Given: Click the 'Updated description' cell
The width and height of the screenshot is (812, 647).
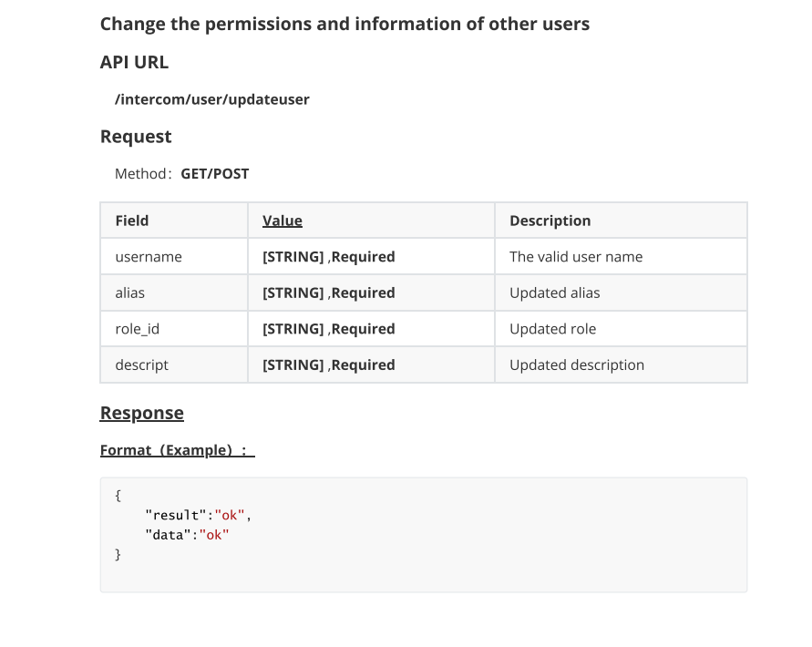Looking at the screenshot, I should click(621, 365).
